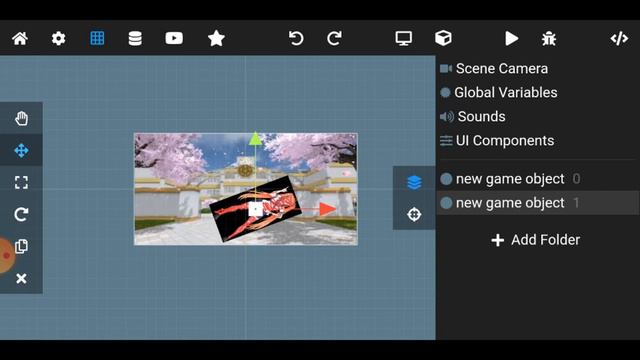
Task: Select the move tool
Action: [21, 151]
